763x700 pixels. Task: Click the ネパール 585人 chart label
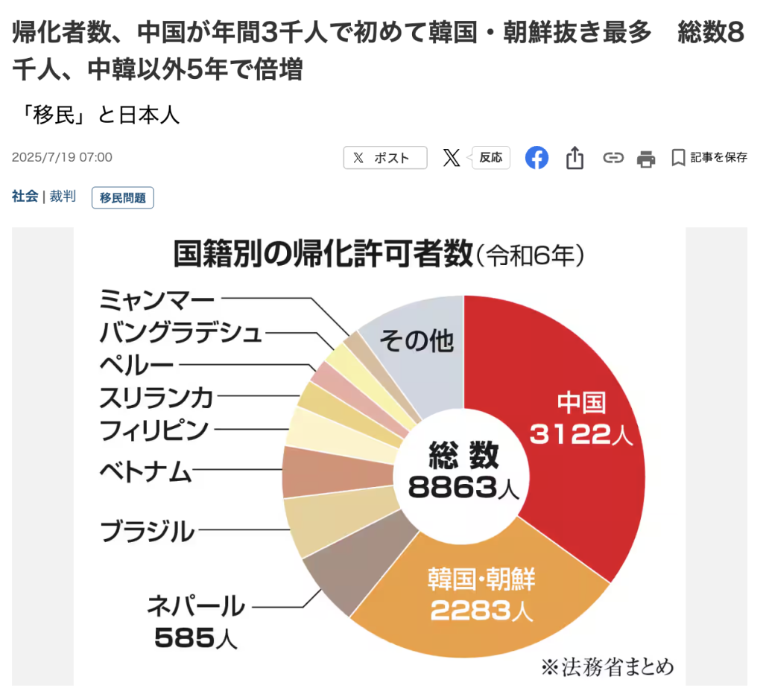pos(197,621)
